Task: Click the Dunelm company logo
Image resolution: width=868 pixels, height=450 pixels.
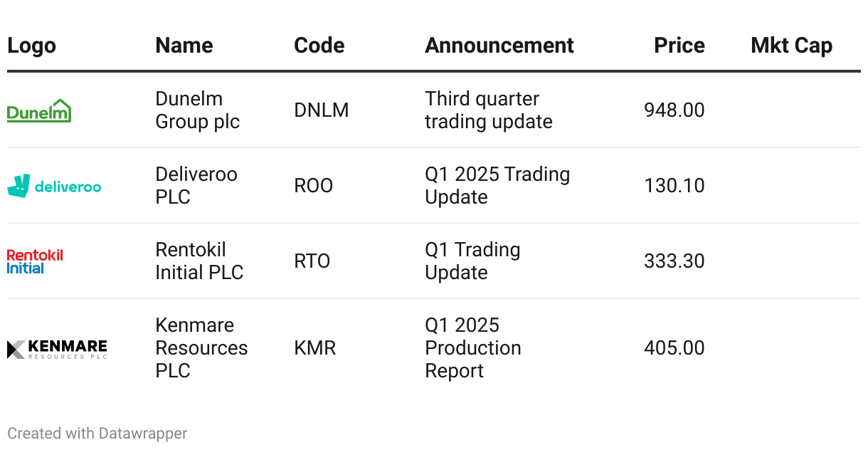Action: pos(39,110)
